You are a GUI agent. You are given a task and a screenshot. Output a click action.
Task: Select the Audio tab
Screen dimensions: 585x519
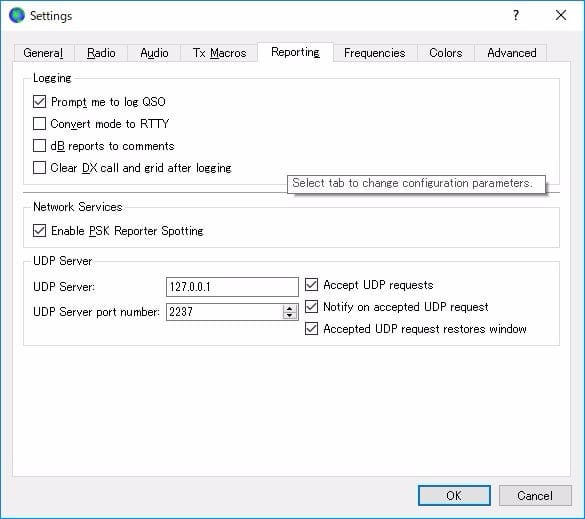(x=154, y=53)
